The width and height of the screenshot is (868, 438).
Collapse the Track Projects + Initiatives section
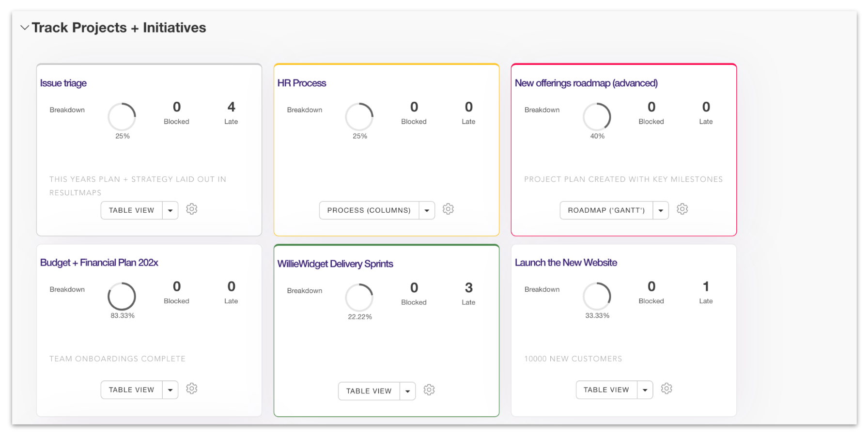pos(25,28)
